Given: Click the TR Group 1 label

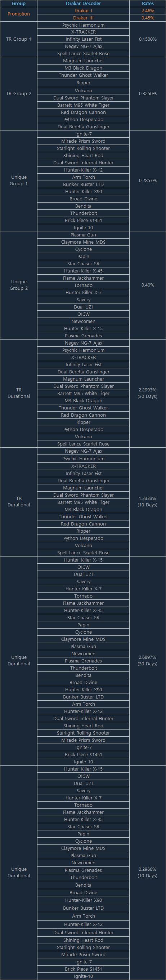Looking at the screenshot, I should (x=19, y=39).
